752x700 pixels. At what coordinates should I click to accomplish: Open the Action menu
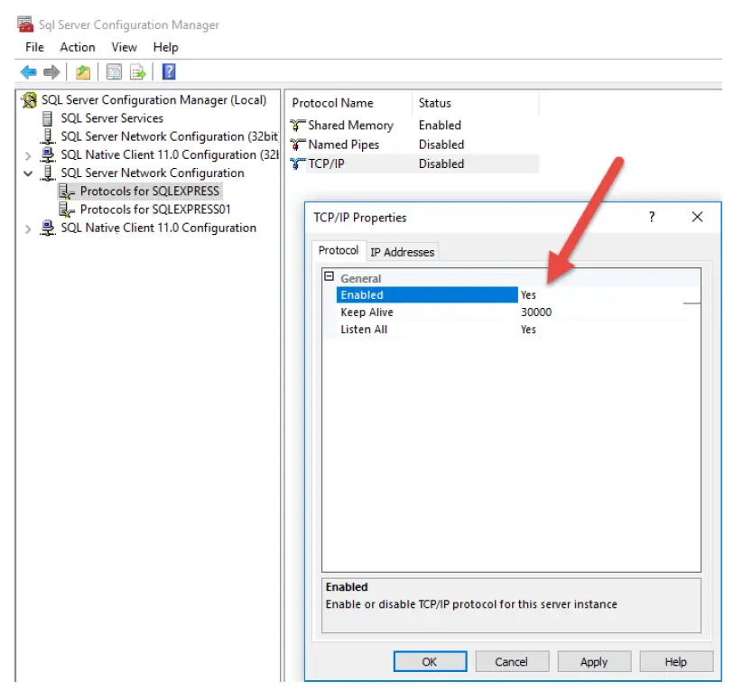[x=78, y=47]
